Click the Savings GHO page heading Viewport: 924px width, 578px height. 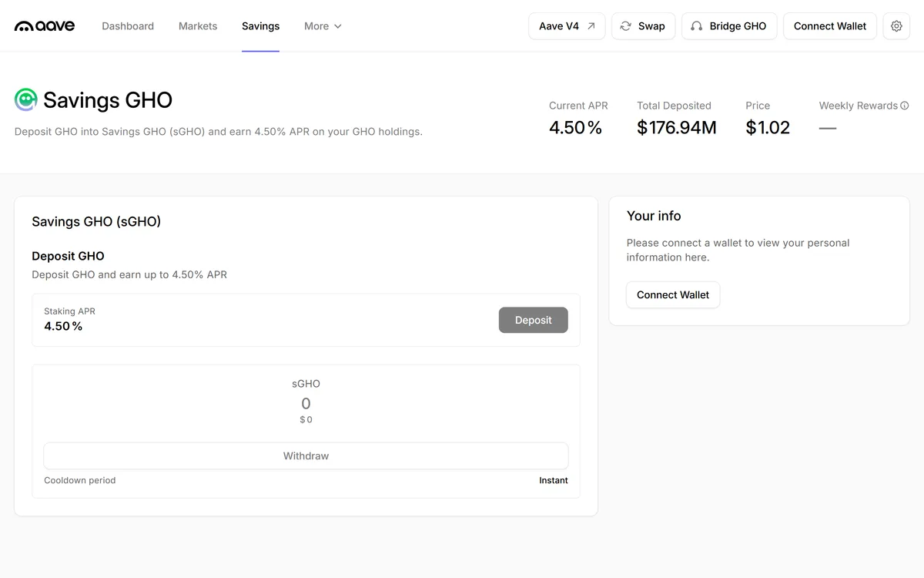[108, 99]
